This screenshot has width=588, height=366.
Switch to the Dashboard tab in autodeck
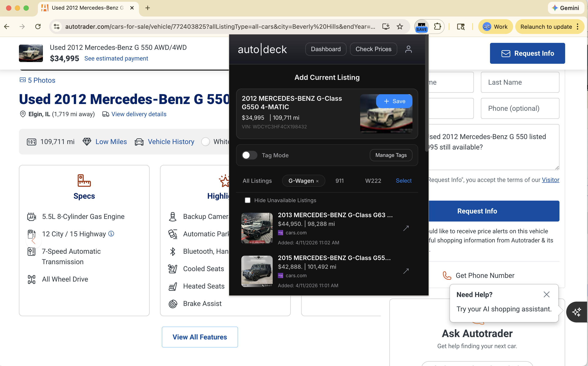coord(326,49)
